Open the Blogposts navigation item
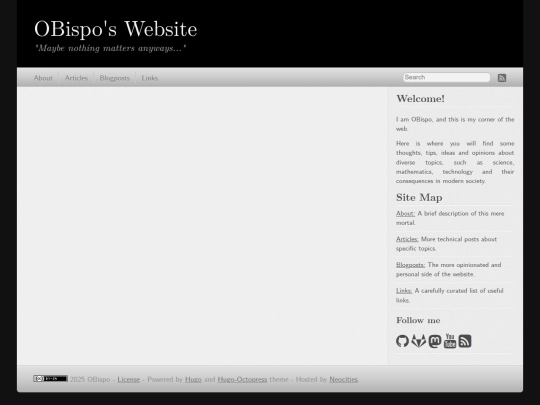Screen dimensions: 540x405 click(115, 78)
